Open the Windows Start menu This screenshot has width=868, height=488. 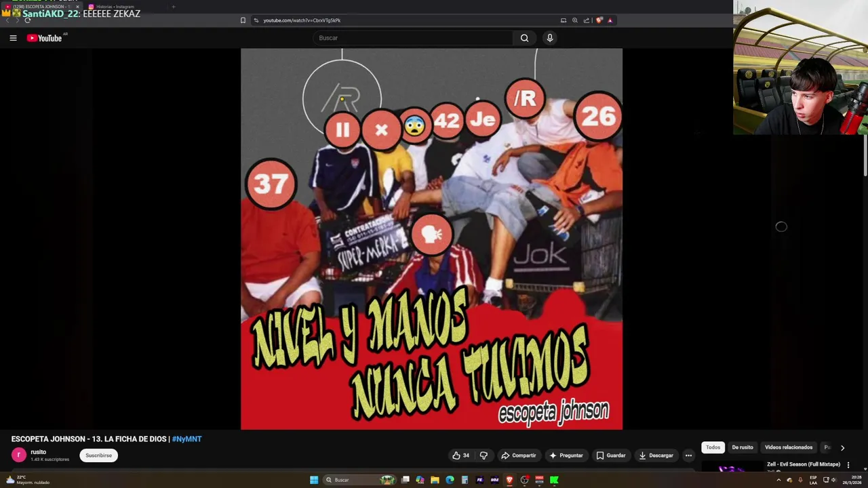(314, 480)
